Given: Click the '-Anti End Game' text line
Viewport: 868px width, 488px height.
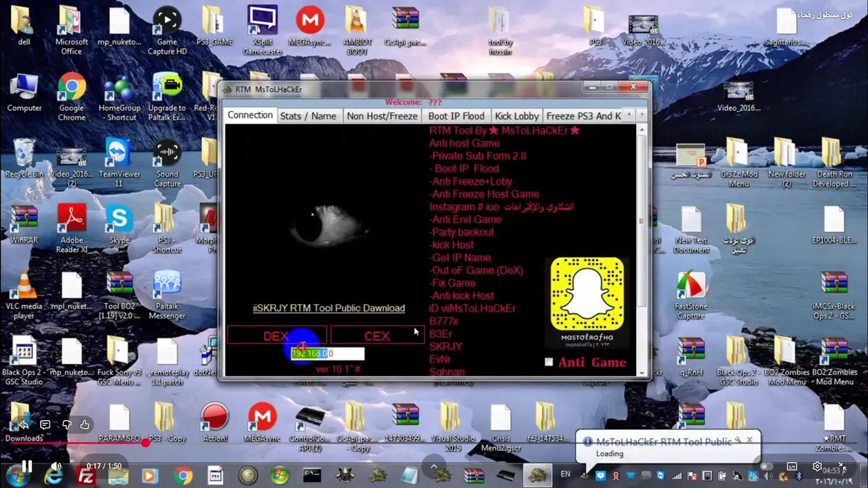Looking at the screenshot, I should tap(465, 219).
